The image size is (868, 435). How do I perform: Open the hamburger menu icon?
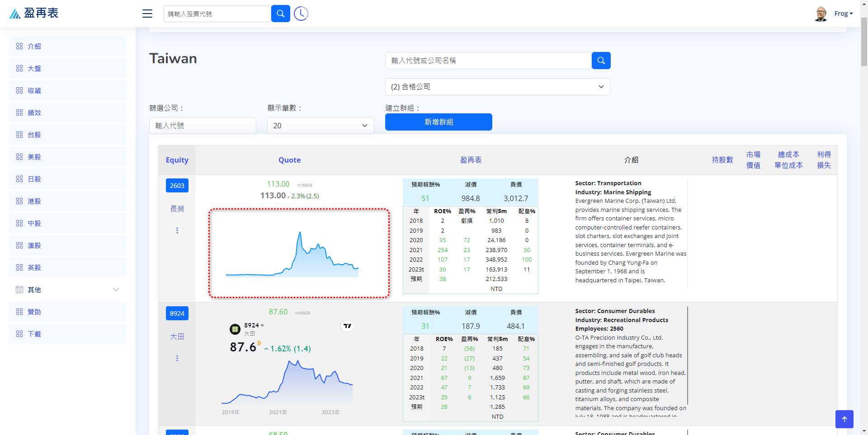(147, 14)
